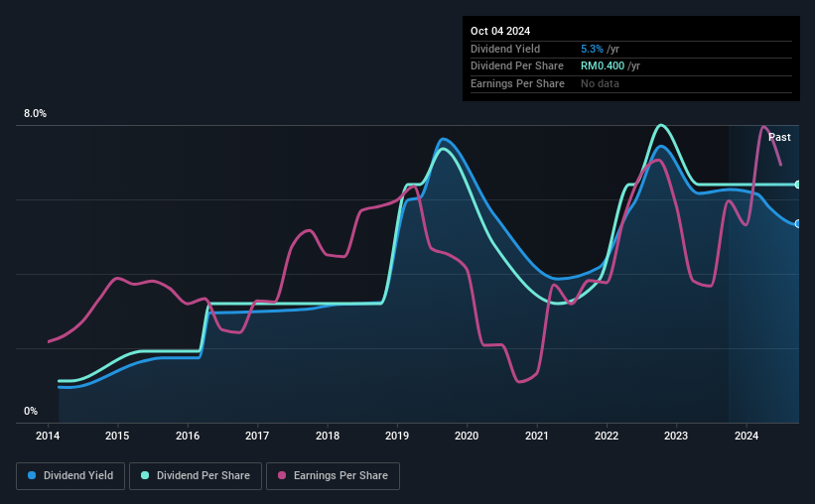
Task: Click the 2021 x-axis label
Action: (536, 436)
